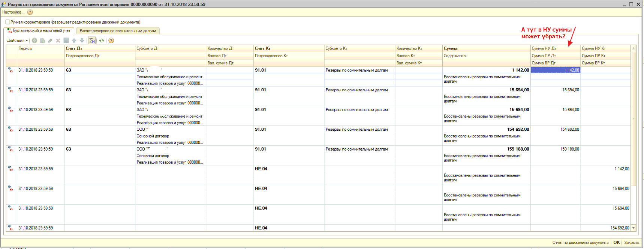This screenshot has height=249, width=644.
Task: Click the help icon in table toolbar
Action: point(111,41)
